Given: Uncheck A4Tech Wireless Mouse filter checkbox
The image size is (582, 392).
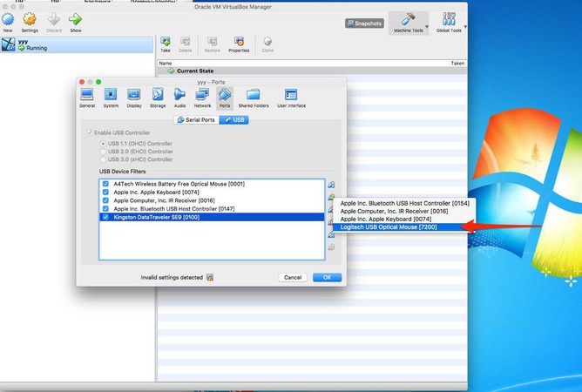Looking at the screenshot, I should point(105,184).
